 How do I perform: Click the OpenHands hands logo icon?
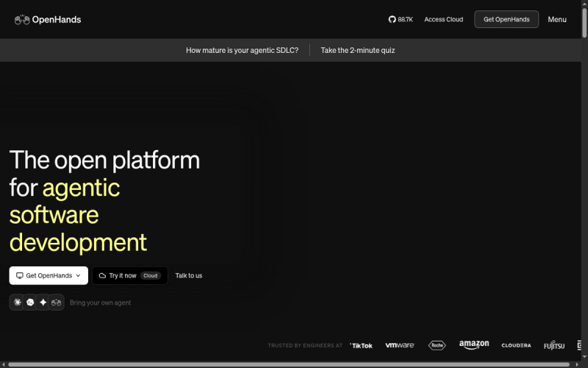pos(22,20)
